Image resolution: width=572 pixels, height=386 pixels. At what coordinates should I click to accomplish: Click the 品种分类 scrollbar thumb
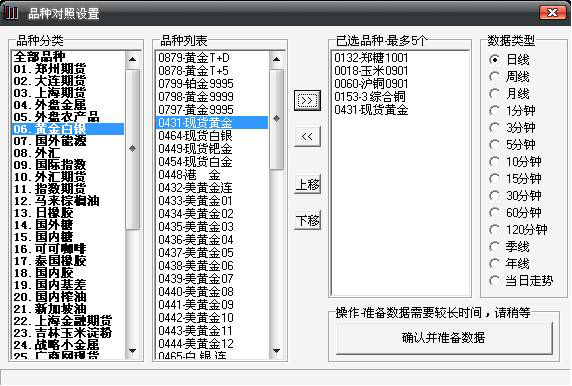[132, 150]
